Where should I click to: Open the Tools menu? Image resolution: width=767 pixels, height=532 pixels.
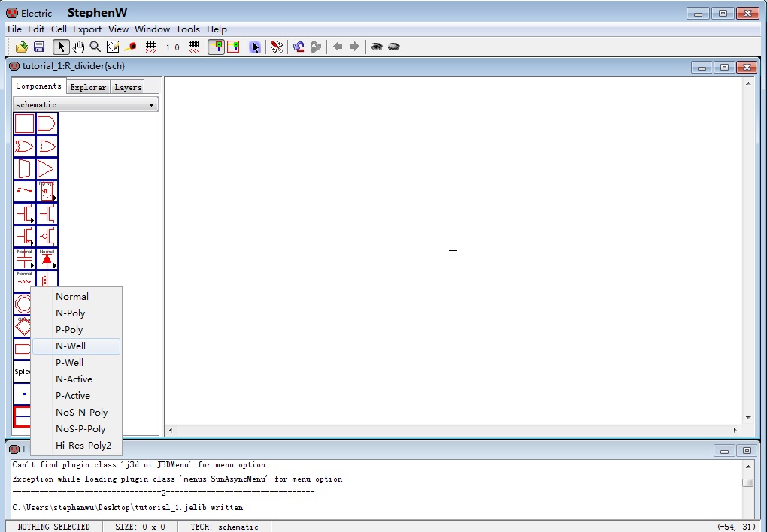click(x=188, y=29)
